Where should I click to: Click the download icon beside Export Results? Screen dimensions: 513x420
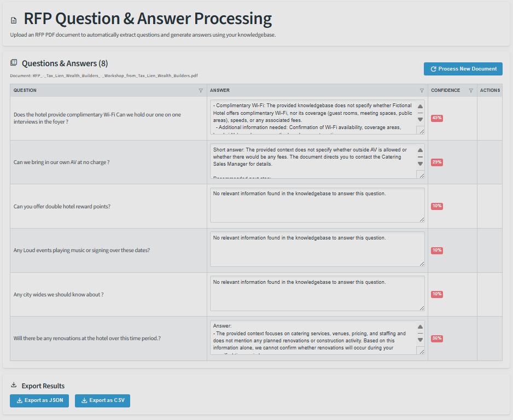pos(14,384)
